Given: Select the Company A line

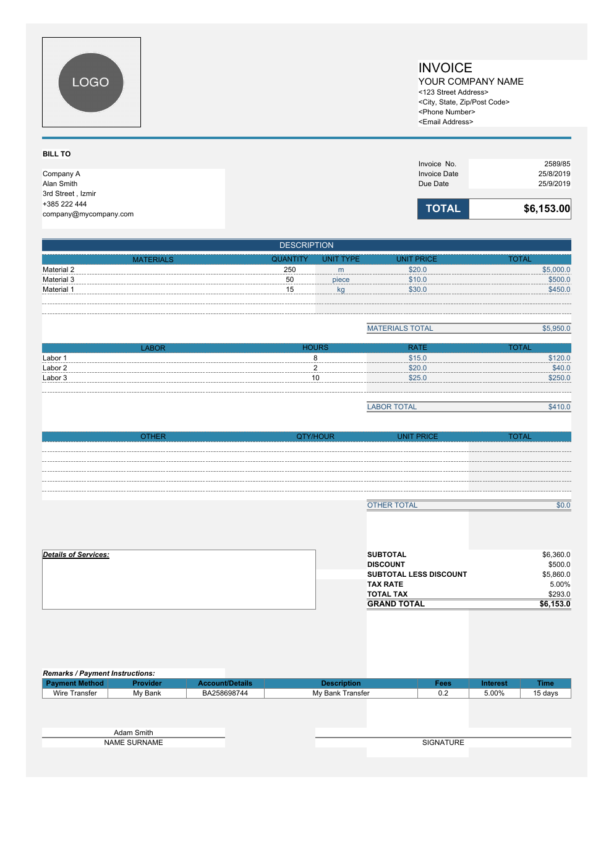Looking at the screenshot, I should 61,174.
